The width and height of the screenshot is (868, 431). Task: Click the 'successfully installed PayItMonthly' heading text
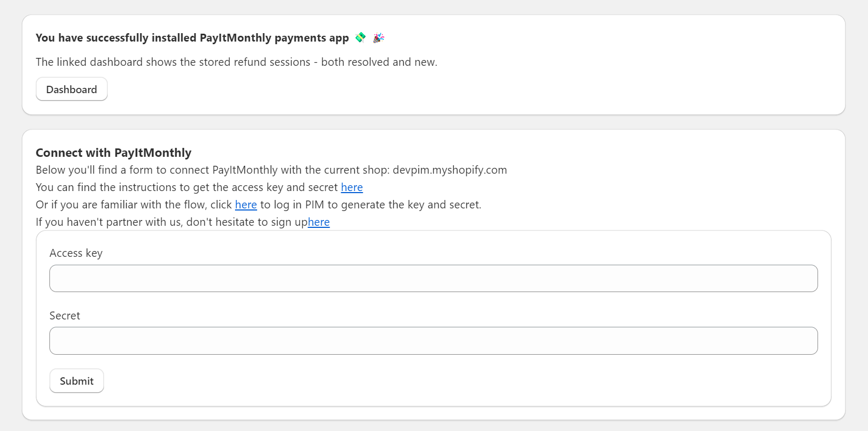click(x=192, y=38)
